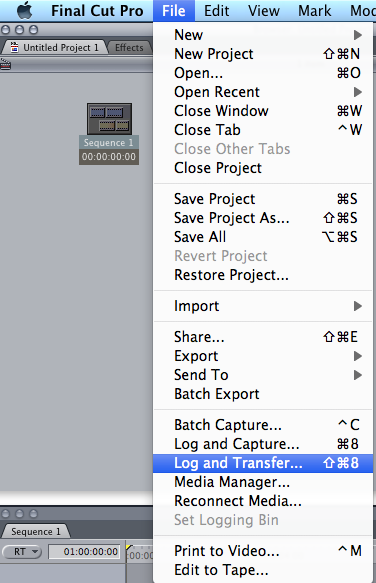Switch to the Effects tab
Image resolution: width=376 pixels, height=583 pixels.
coord(129,48)
